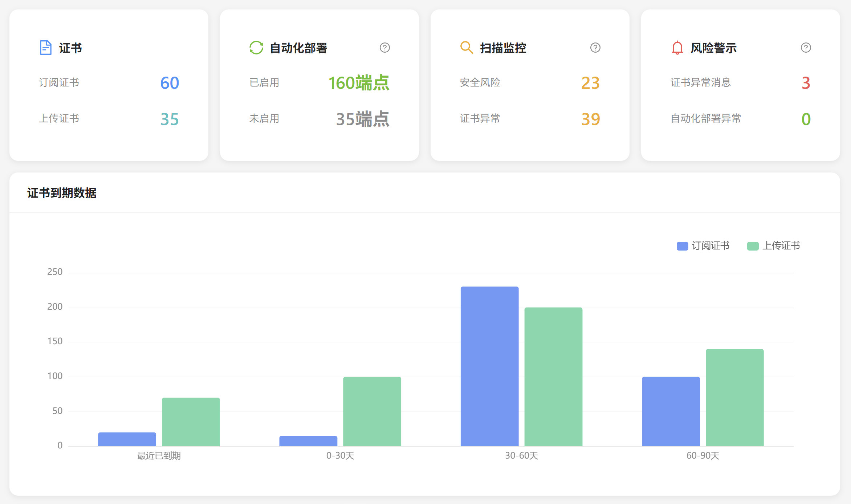Open help tooltip for 自动化部署
Image resolution: width=851 pixels, height=504 pixels.
click(x=385, y=48)
